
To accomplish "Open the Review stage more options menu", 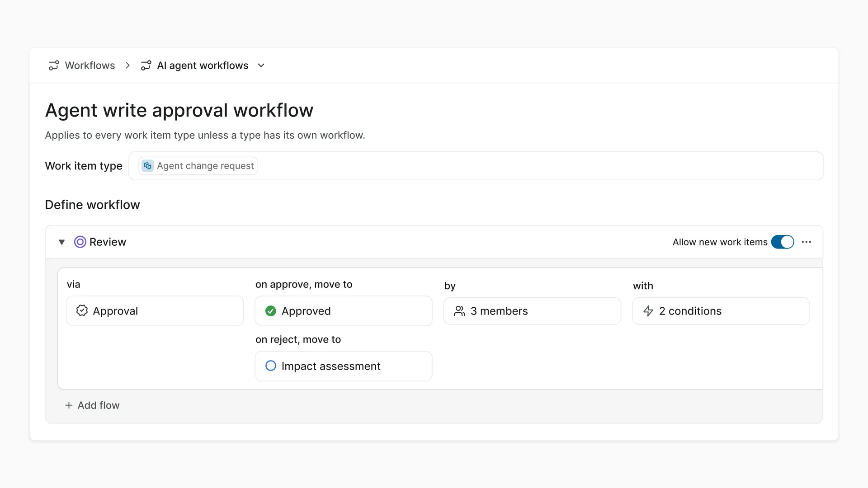I will click(x=807, y=242).
